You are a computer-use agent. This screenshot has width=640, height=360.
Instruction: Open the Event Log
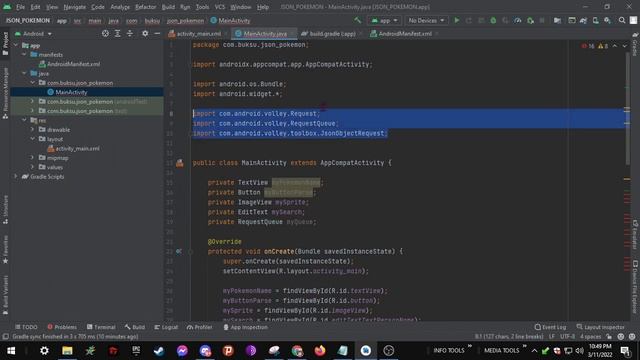pyautogui.click(x=550, y=327)
